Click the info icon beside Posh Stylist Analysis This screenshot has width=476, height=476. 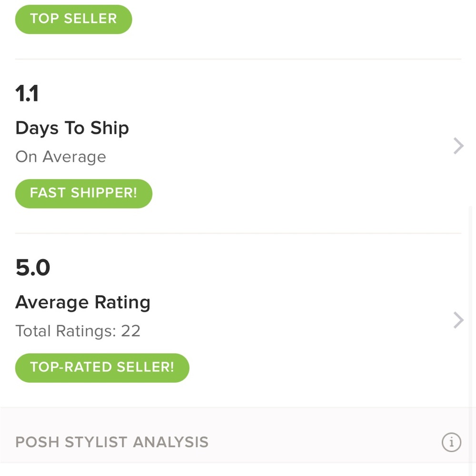pyautogui.click(x=451, y=442)
